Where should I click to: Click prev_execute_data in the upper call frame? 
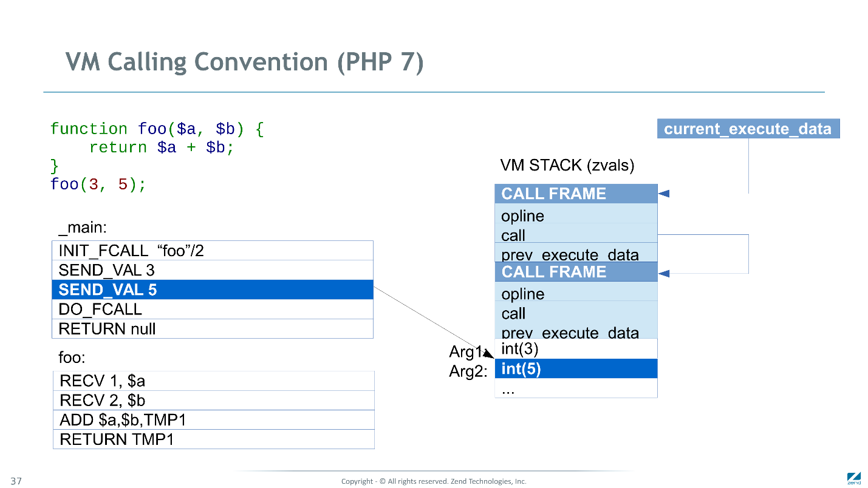pos(576,253)
